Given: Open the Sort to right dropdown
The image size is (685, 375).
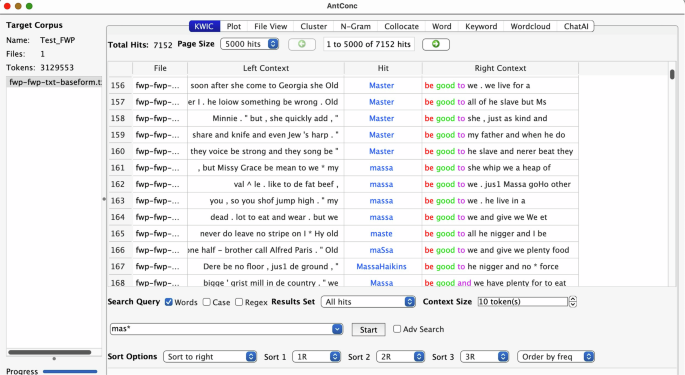Looking at the screenshot, I should (x=210, y=357).
